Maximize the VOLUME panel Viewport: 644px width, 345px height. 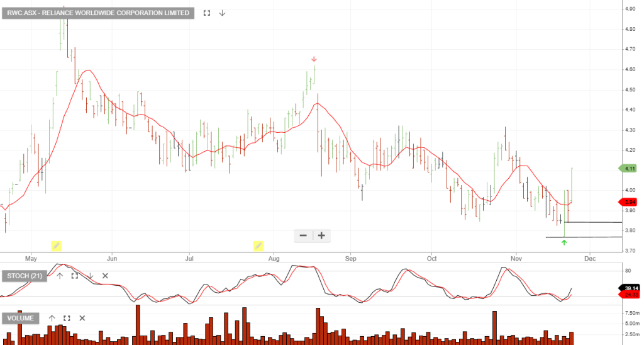pyautogui.click(x=67, y=318)
